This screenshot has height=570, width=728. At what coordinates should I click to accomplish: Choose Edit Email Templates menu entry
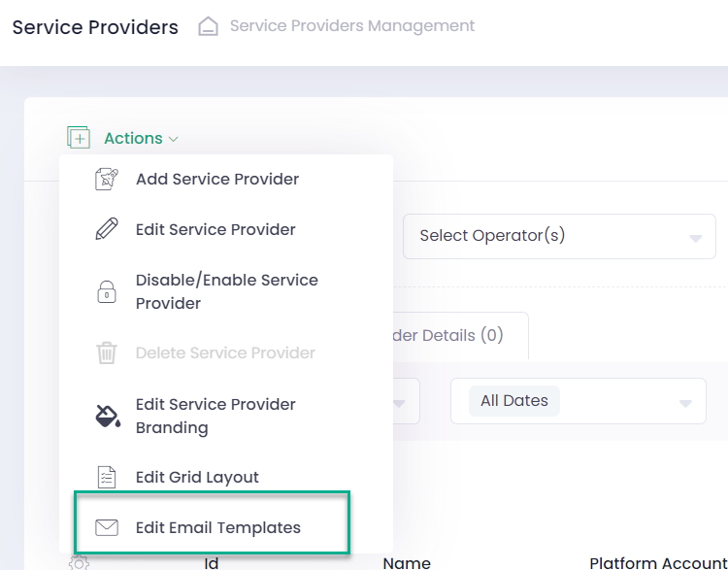click(218, 528)
